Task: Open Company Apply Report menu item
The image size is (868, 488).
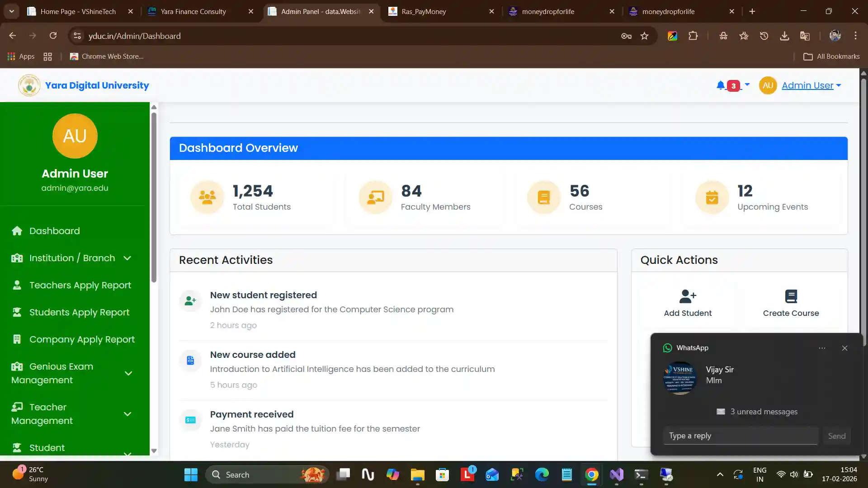Action: tap(82, 339)
